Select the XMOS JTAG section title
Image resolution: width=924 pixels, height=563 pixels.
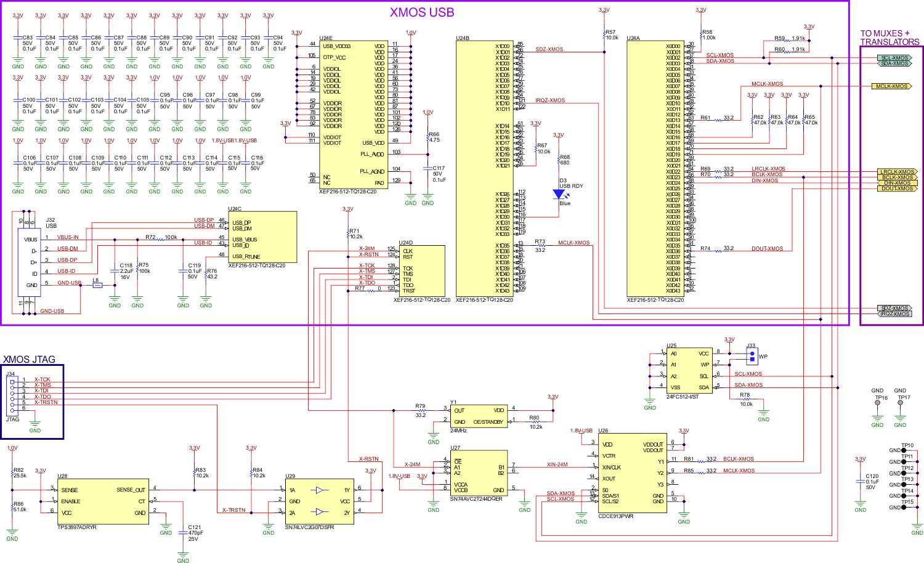tap(29, 360)
